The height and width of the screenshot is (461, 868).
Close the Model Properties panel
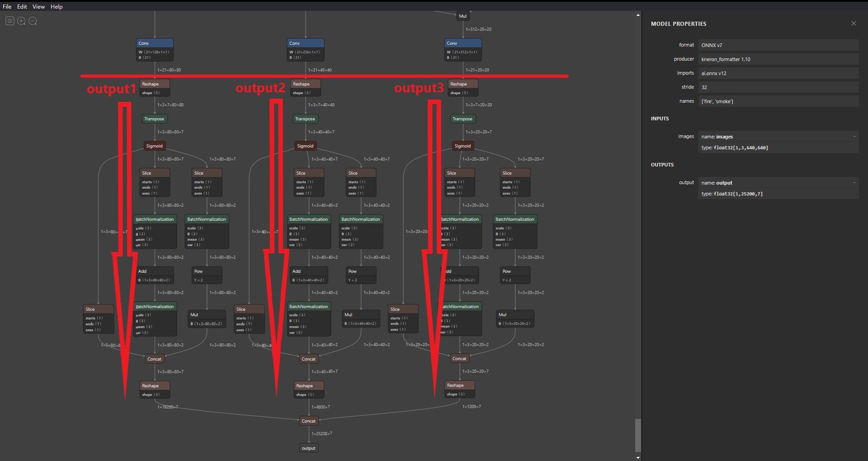pos(854,24)
